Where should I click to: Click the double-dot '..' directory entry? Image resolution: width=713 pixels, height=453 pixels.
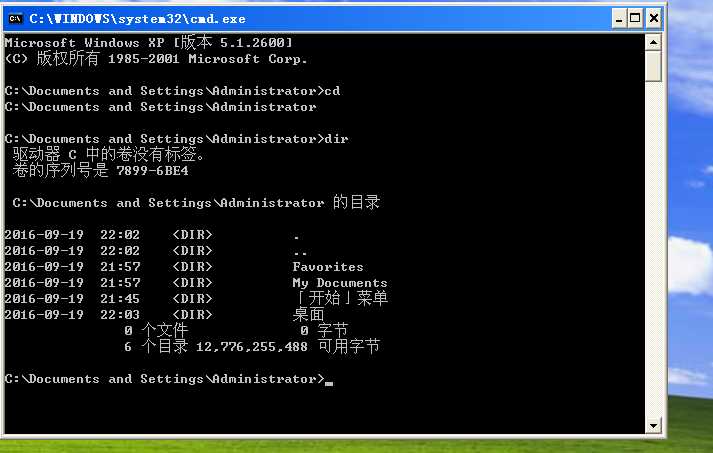pos(300,253)
